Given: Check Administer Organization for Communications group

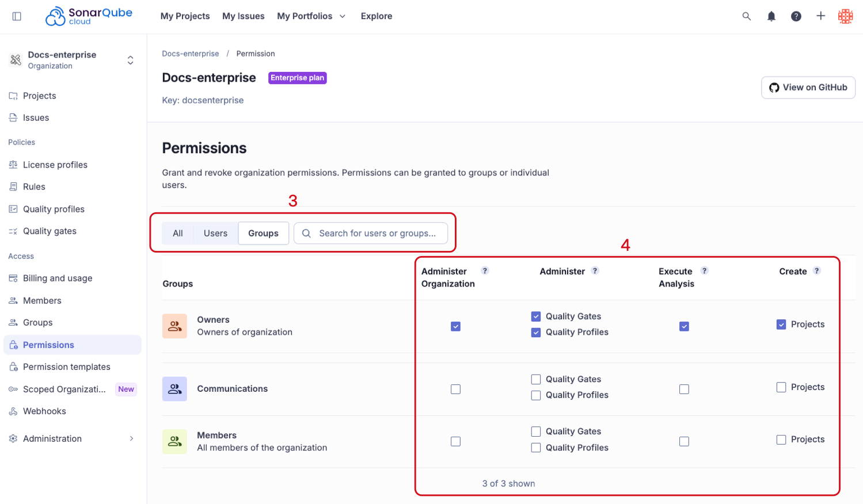Looking at the screenshot, I should tap(455, 390).
